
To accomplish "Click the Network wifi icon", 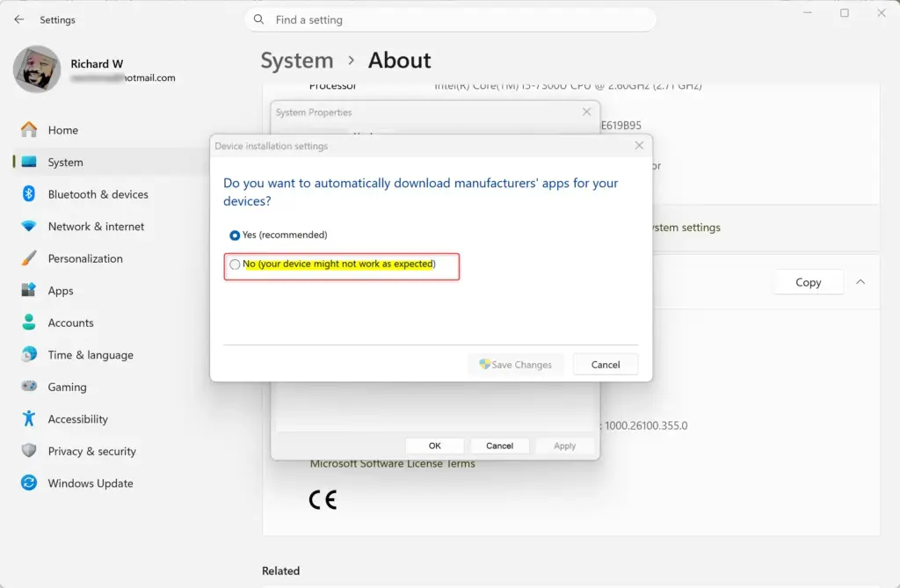I will pyautogui.click(x=29, y=226).
